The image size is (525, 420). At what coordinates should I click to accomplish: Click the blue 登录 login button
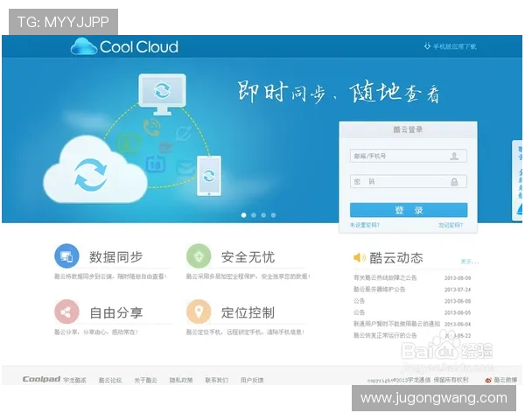tap(409, 210)
